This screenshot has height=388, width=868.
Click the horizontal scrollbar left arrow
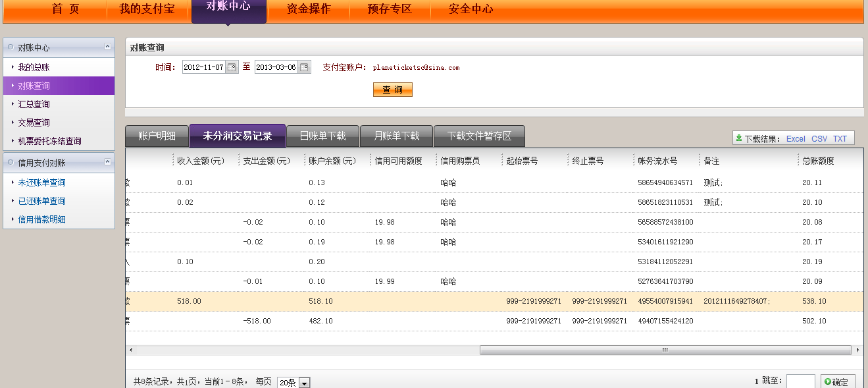pos(130,350)
